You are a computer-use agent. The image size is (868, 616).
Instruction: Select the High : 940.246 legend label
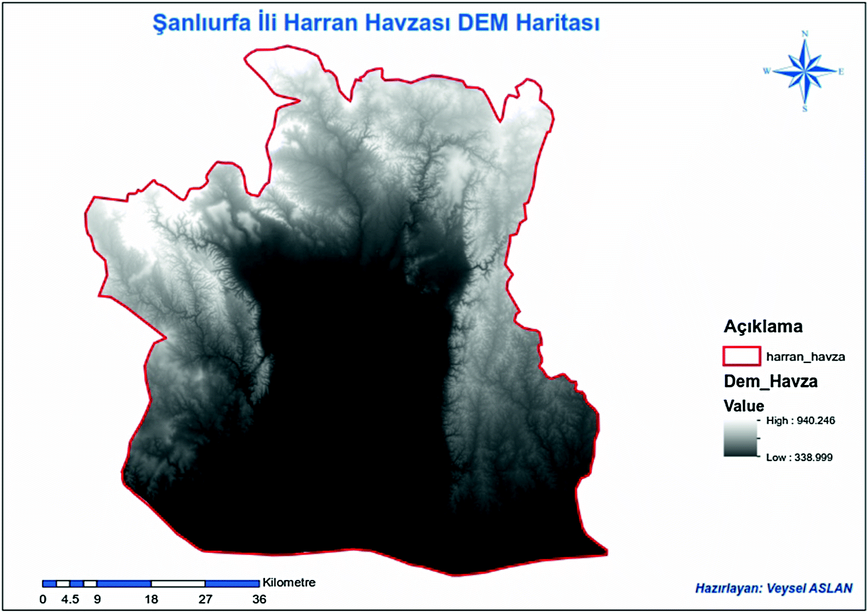(x=800, y=421)
